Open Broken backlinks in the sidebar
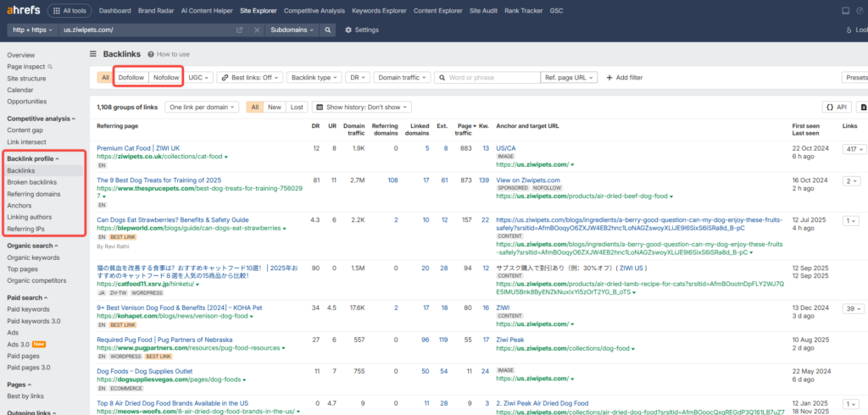The image size is (868, 415). pyautogui.click(x=32, y=182)
